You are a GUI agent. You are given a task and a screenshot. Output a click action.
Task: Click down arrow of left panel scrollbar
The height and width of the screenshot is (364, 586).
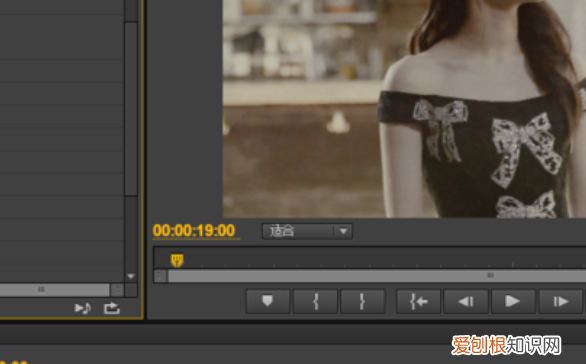131,277
